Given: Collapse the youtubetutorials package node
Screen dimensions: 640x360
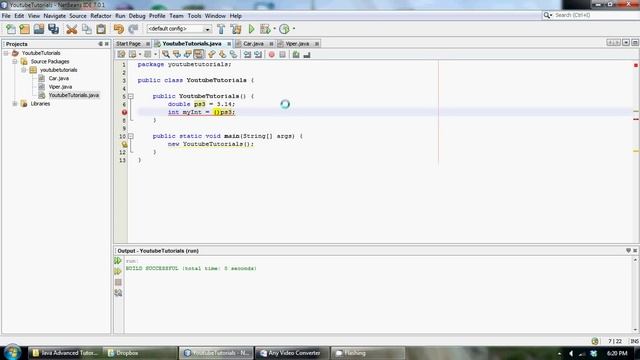Looking at the screenshot, I should click(x=24, y=70).
